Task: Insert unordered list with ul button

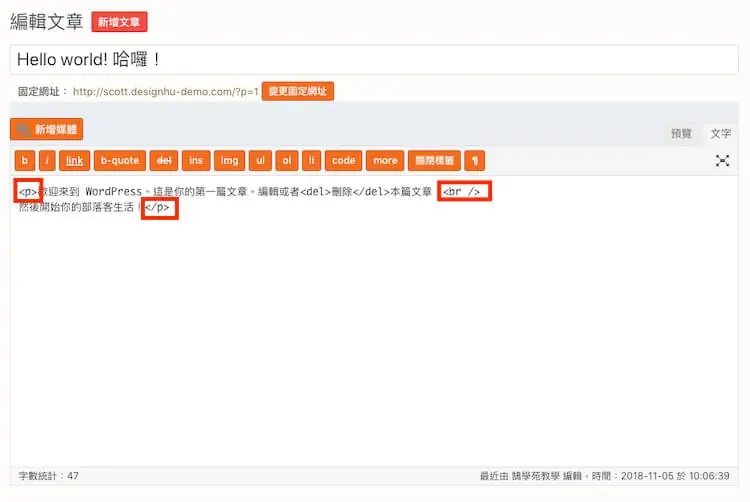Action: point(260,161)
